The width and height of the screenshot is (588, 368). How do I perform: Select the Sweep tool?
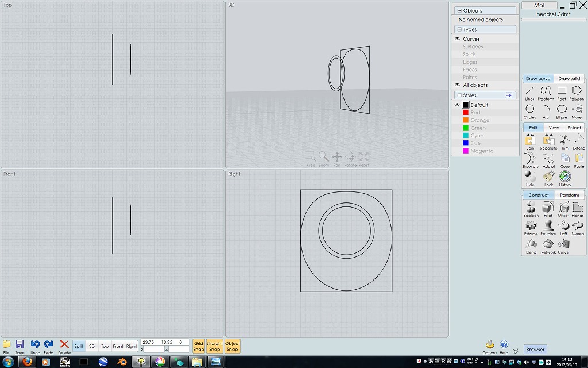pos(578,228)
